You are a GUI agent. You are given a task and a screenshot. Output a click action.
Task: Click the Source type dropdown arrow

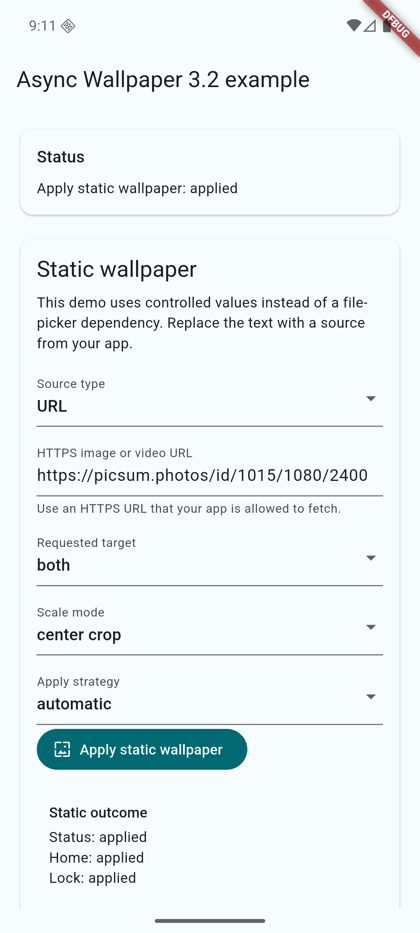[x=371, y=398]
